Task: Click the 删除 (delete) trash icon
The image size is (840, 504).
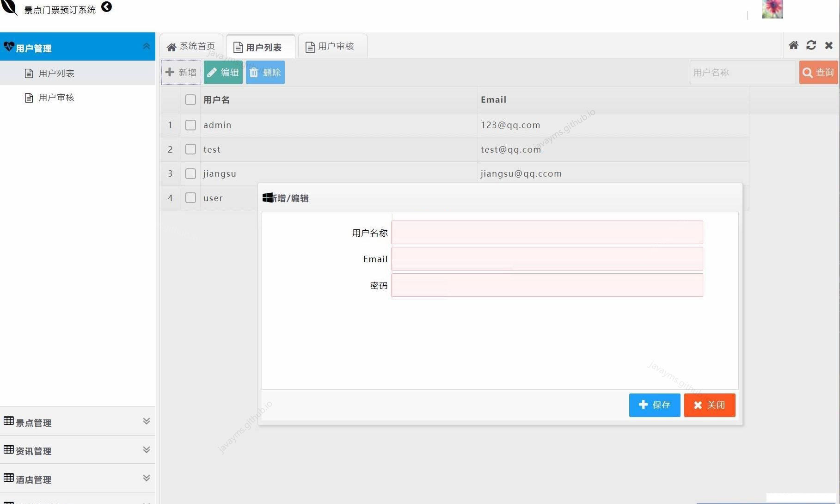Action: 254,72
